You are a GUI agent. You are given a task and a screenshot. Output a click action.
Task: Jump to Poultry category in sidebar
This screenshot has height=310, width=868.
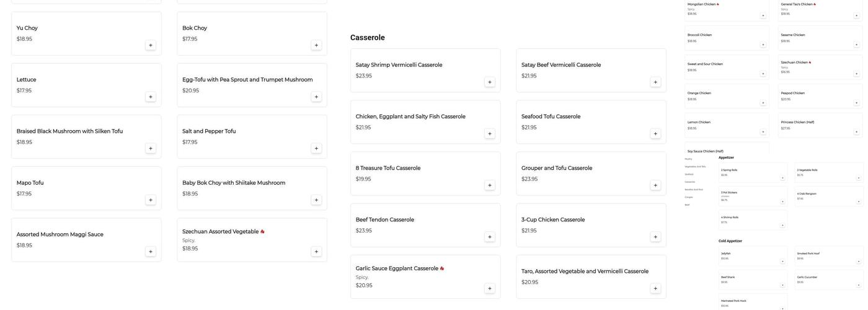(x=689, y=159)
